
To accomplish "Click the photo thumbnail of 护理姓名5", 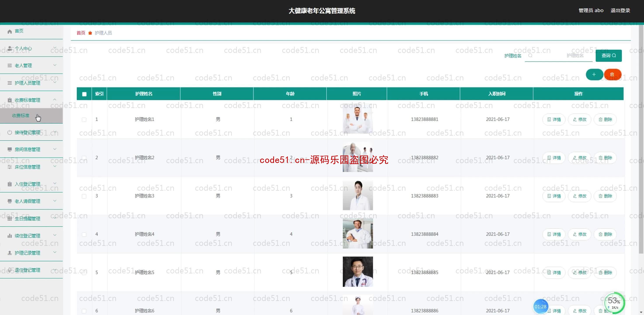I will point(358,272).
